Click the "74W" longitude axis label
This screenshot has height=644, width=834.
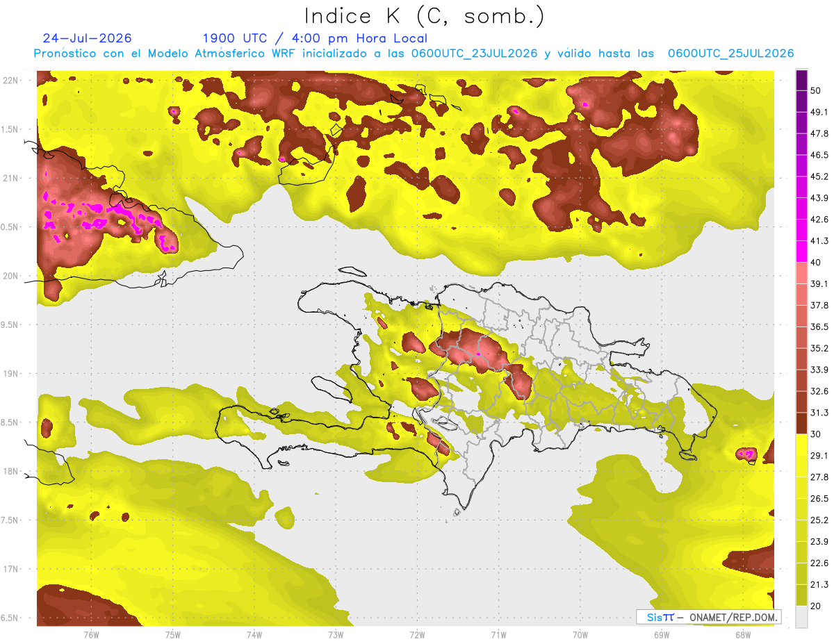tap(254, 634)
